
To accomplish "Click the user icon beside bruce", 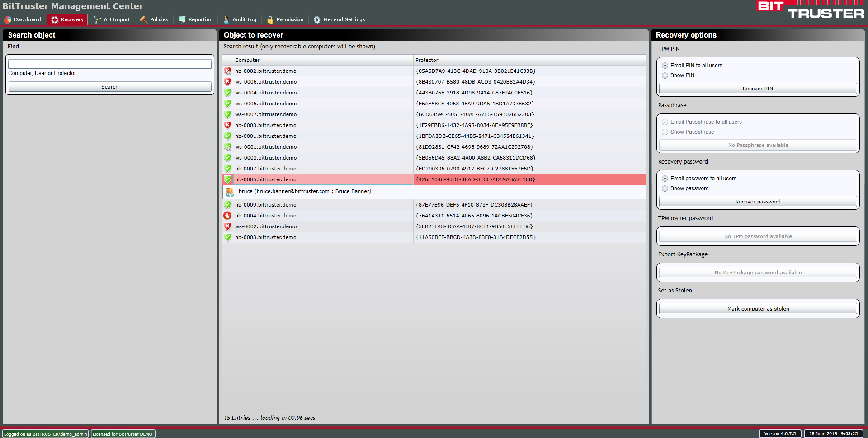I will click(x=230, y=192).
